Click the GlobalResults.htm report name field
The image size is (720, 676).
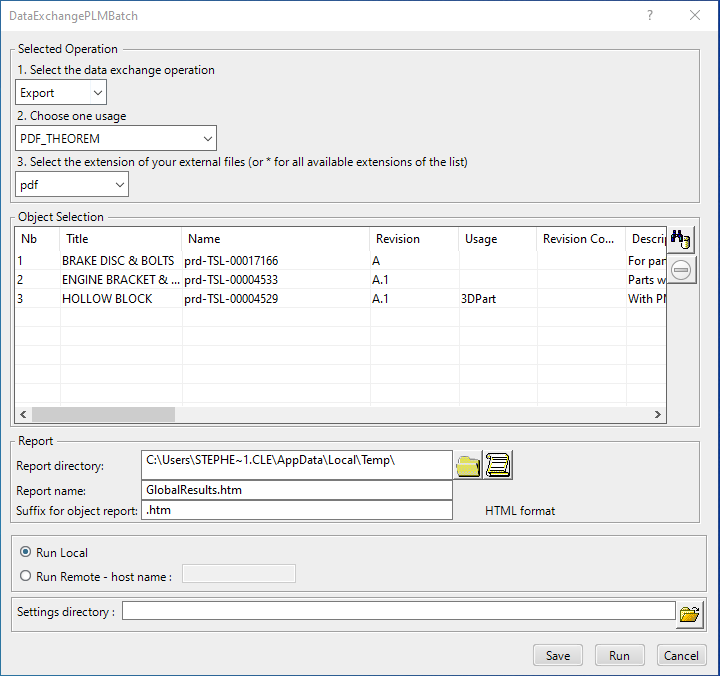297,490
